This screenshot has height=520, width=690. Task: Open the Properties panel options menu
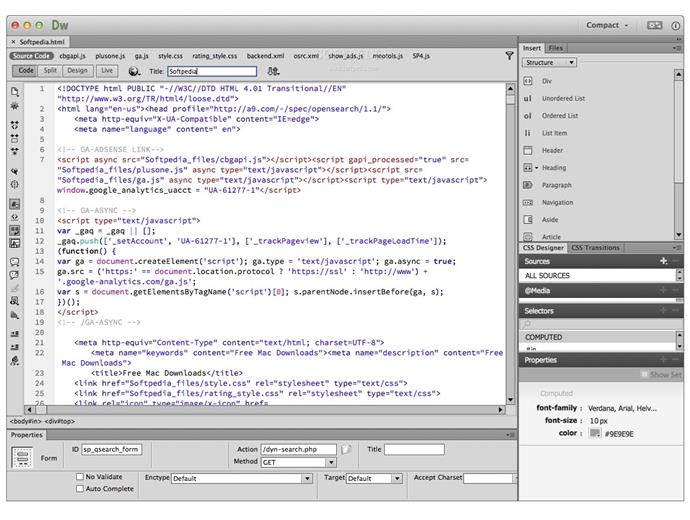[510, 435]
